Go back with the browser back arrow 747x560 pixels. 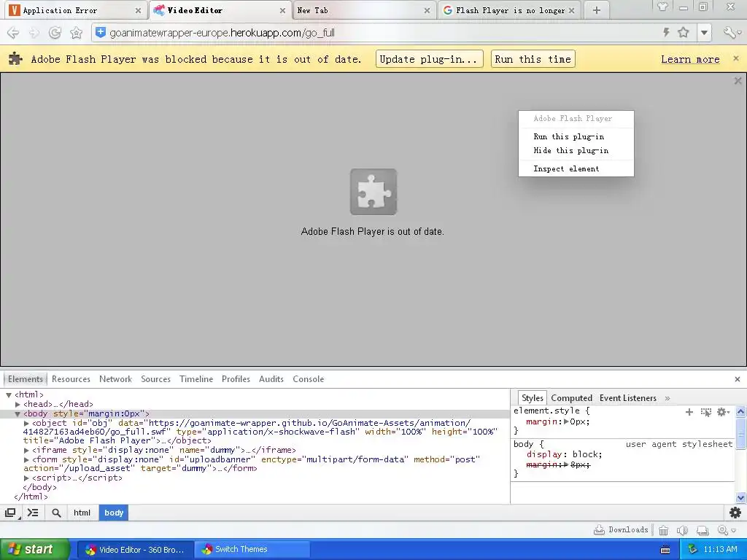13,33
